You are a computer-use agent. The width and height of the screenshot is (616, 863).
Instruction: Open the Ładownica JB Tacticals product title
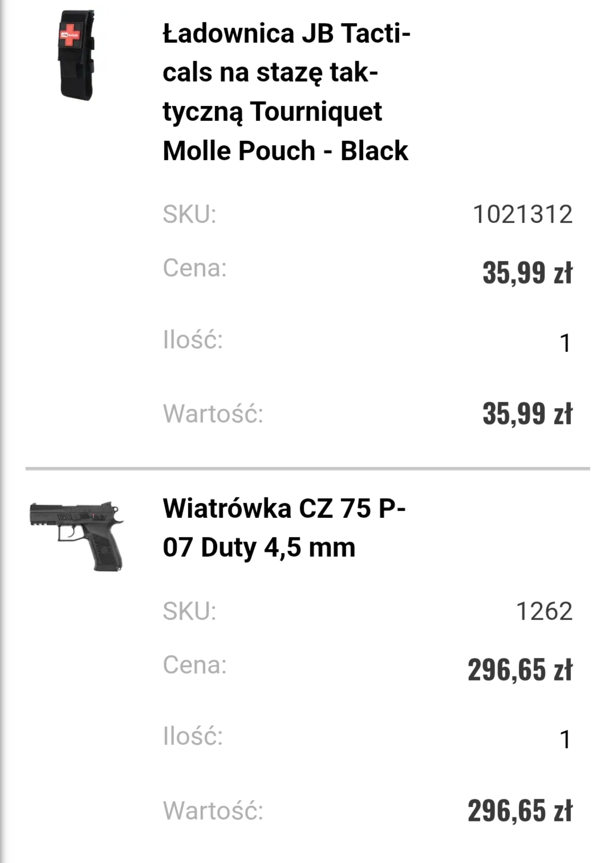[x=286, y=92]
